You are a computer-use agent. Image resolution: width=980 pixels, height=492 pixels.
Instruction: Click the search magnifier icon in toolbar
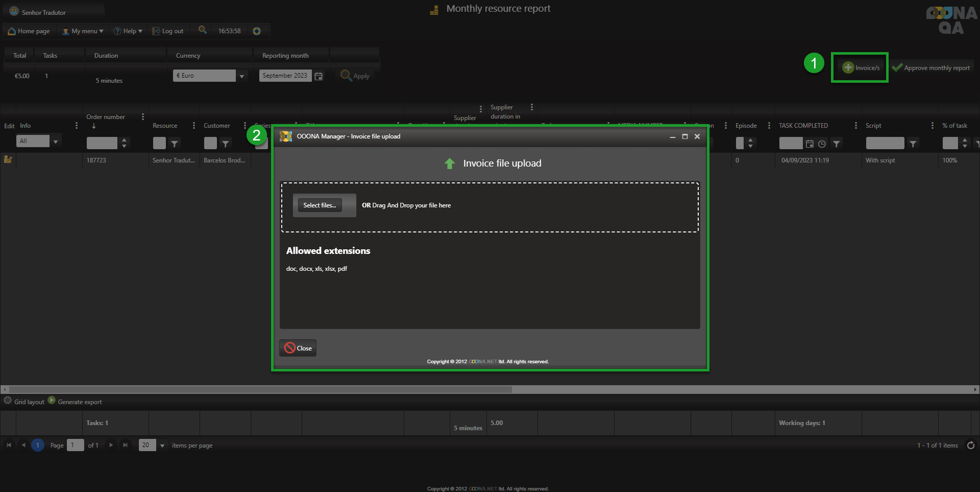[202, 30]
